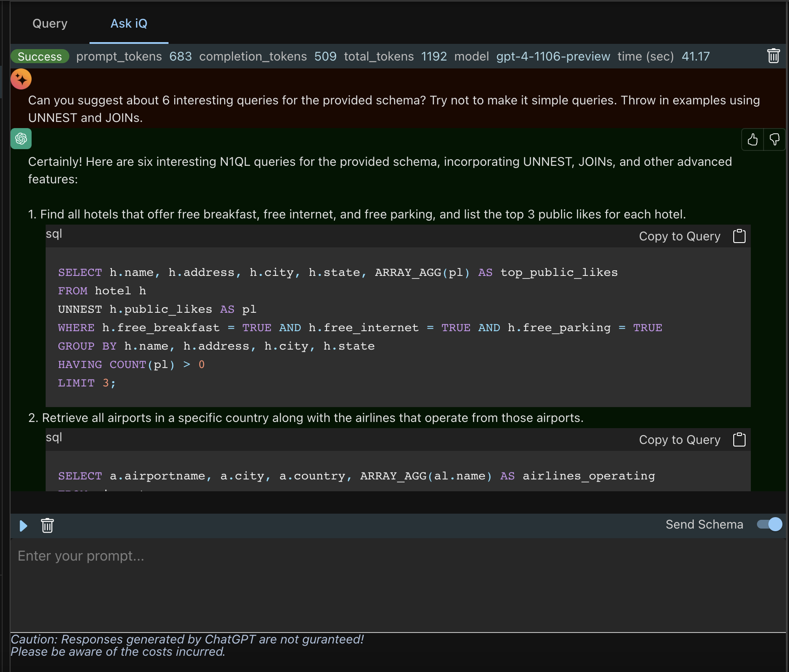The image size is (789, 672).
Task: Toggle the Send Schema switch
Action: pos(770,525)
